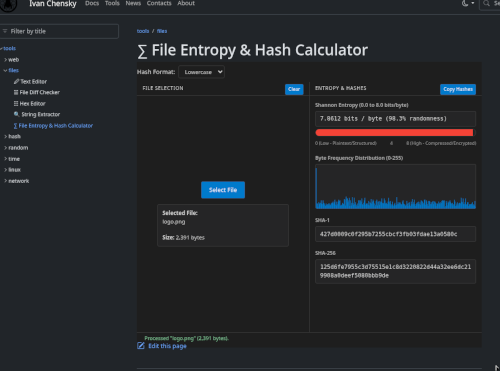Click the File Entropy & Hash Calculator heading
Screen dimensions: 500x371
tap(252, 51)
